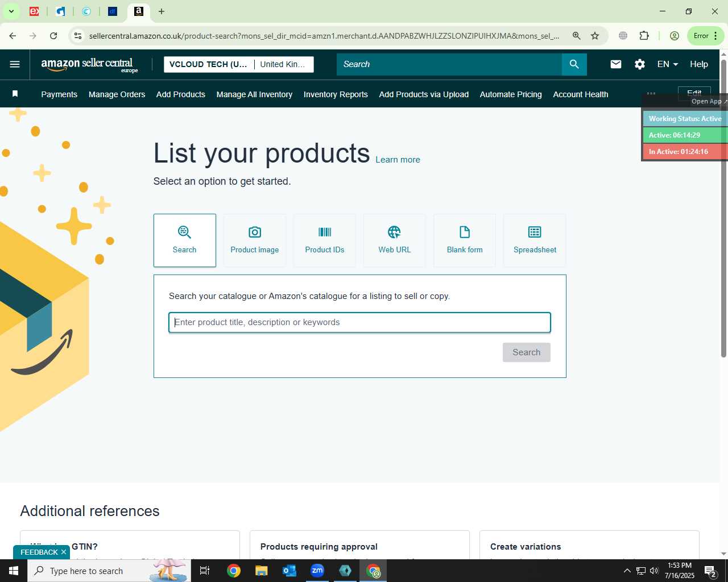Select the Blank form option
728x582 pixels.
[465, 240]
